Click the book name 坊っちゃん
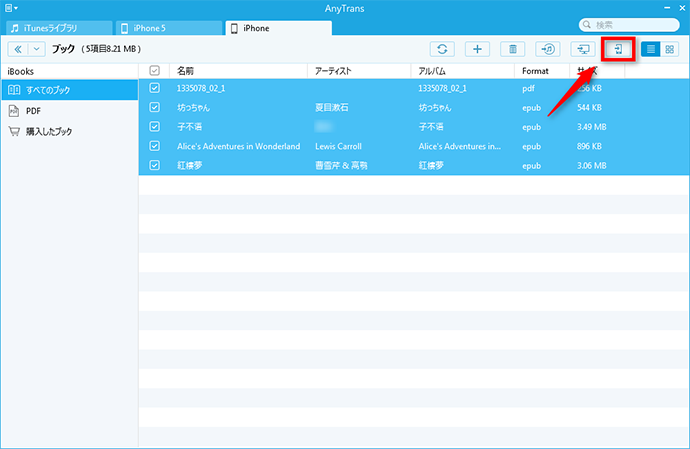This screenshot has height=449, width=690. pyautogui.click(x=193, y=107)
